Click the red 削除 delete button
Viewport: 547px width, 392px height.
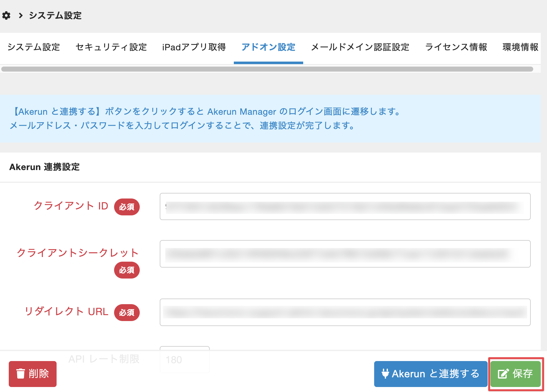tap(33, 374)
